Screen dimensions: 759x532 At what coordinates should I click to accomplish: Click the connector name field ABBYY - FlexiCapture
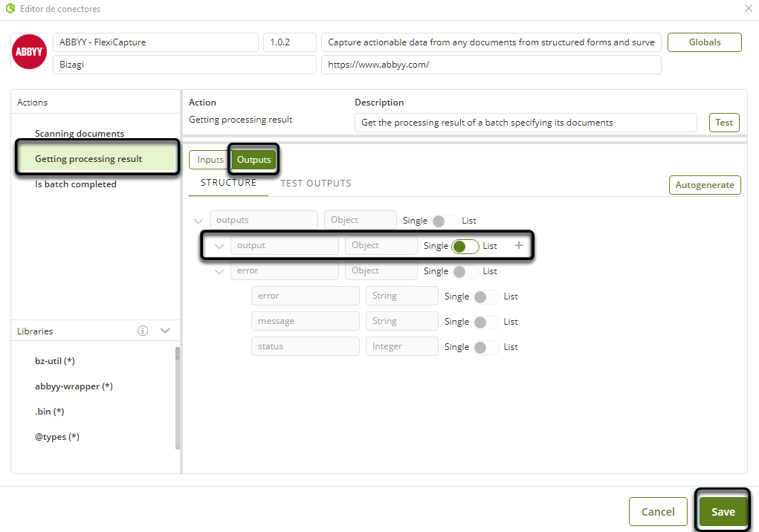tap(155, 42)
